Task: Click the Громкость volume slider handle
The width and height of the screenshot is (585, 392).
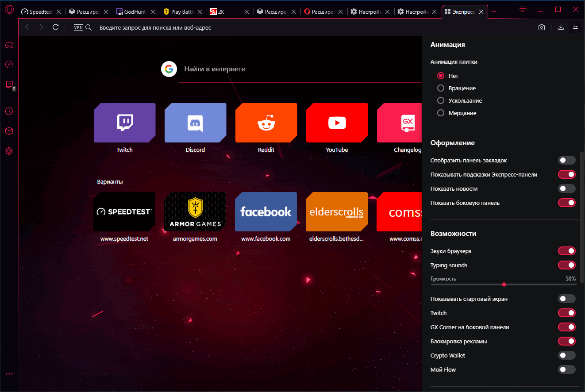Action: point(504,284)
